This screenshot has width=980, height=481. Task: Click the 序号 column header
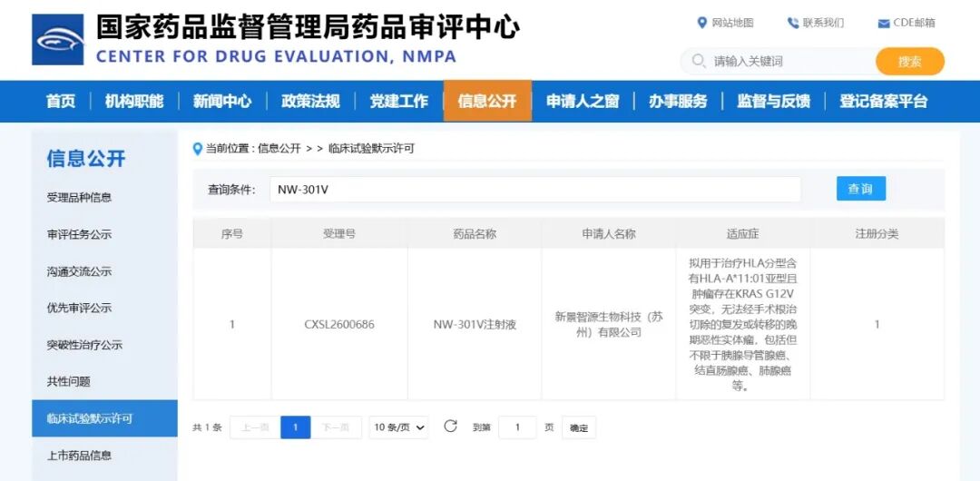pos(232,234)
